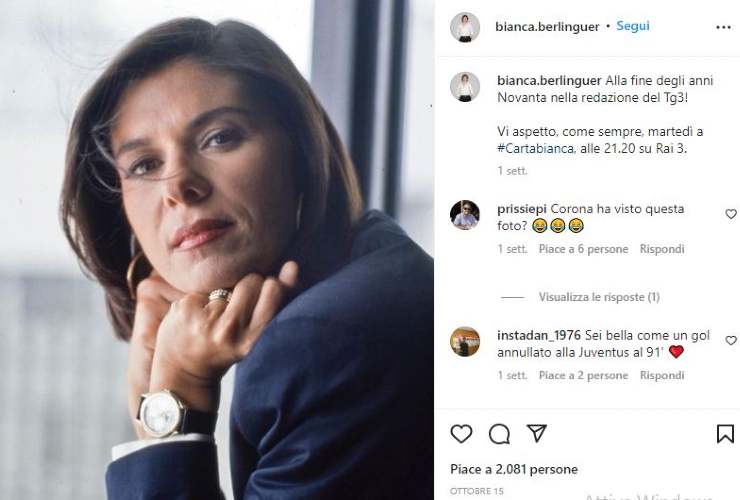Open bianca.berlinguer caption avatar
Viewport: 740px width, 500px height.
click(464, 86)
